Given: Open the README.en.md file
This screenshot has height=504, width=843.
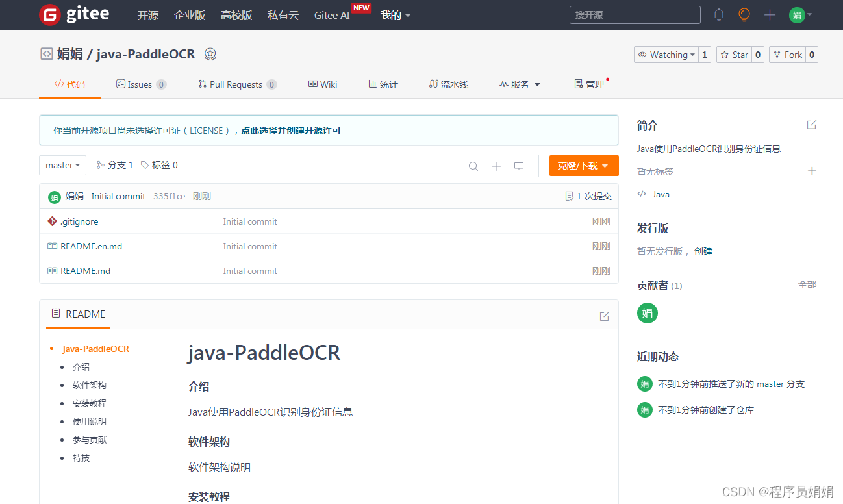Looking at the screenshot, I should coord(92,246).
